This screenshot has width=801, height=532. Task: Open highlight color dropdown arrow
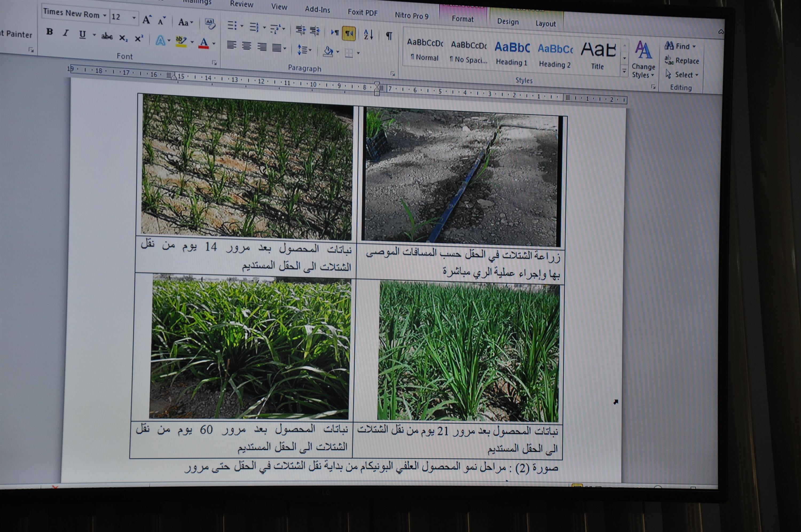pyautogui.click(x=192, y=42)
